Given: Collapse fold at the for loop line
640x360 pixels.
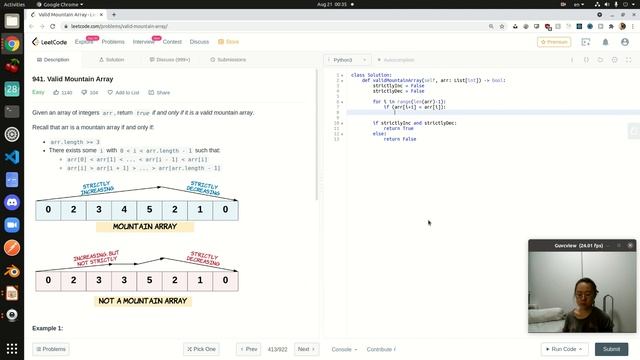Looking at the screenshot, I should coord(342,102).
